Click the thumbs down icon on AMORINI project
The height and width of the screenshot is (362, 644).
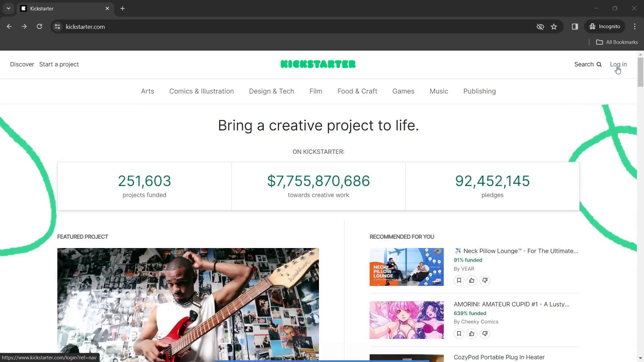point(485,333)
